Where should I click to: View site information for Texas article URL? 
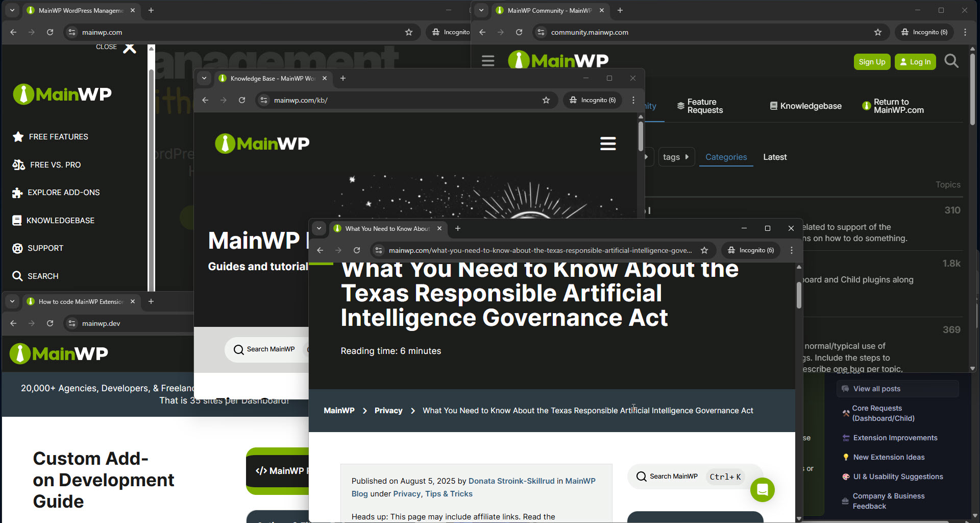pyautogui.click(x=379, y=250)
